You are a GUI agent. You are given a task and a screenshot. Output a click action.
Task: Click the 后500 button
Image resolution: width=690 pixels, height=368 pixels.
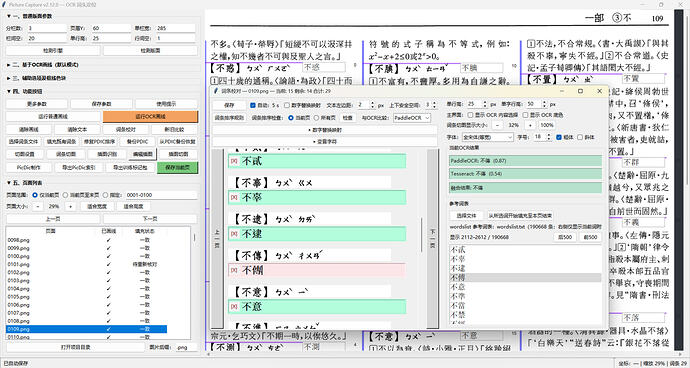tap(565, 237)
